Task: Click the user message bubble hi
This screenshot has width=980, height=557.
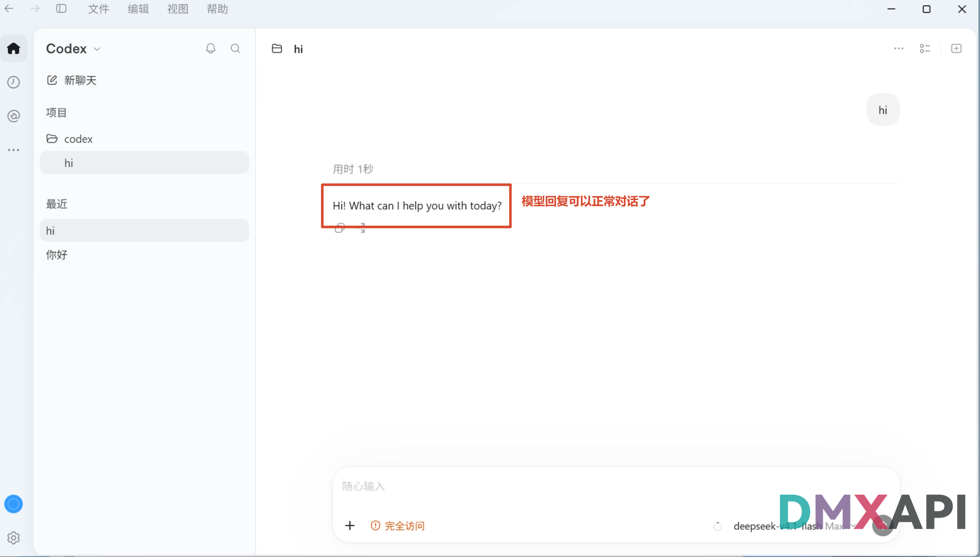Action: click(x=883, y=110)
